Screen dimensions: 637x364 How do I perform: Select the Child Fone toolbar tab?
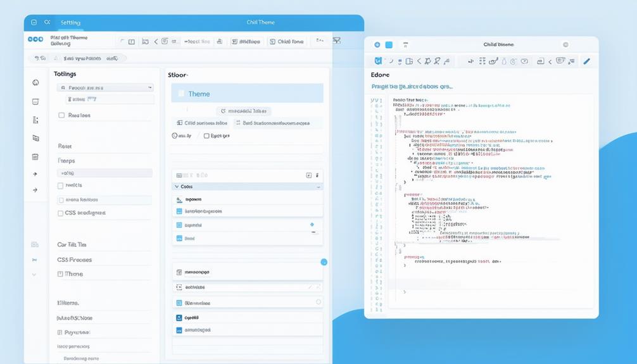(287, 41)
